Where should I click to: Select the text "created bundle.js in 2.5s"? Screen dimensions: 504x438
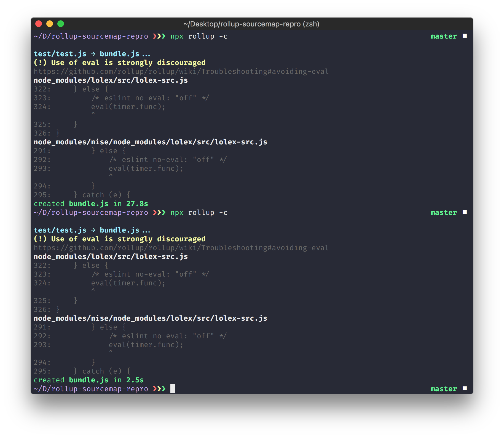pyautogui.click(x=89, y=380)
